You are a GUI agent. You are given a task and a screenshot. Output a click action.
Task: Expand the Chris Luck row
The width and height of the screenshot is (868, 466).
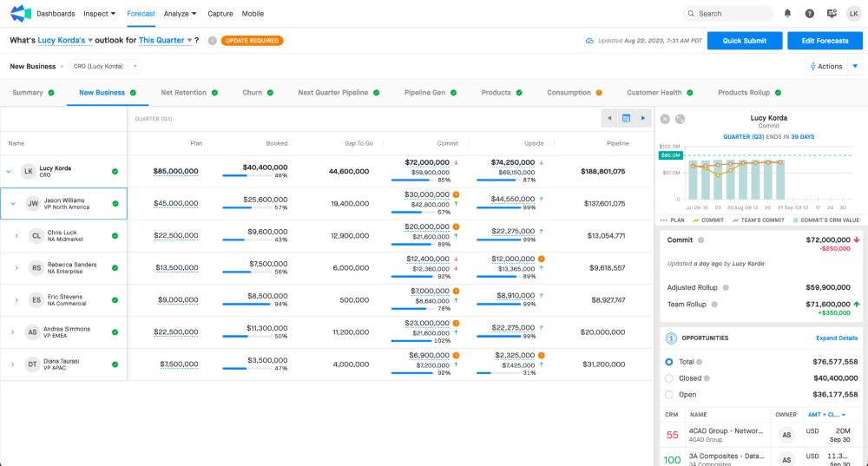click(x=16, y=235)
